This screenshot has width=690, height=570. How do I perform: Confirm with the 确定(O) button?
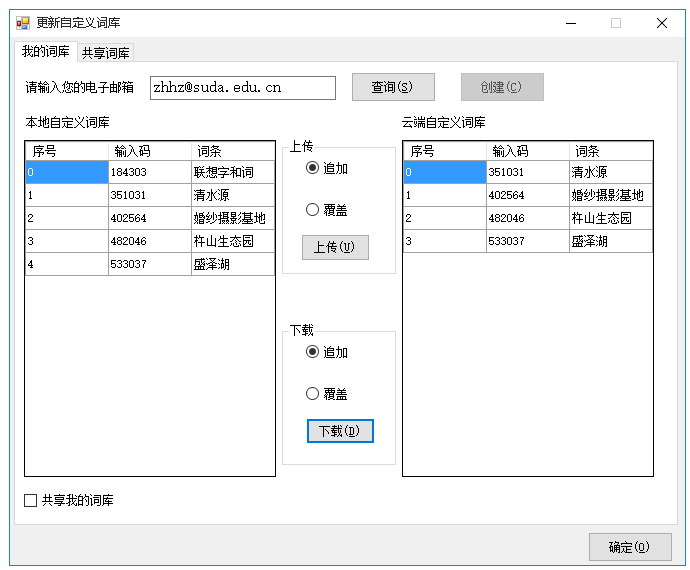click(x=630, y=547)
